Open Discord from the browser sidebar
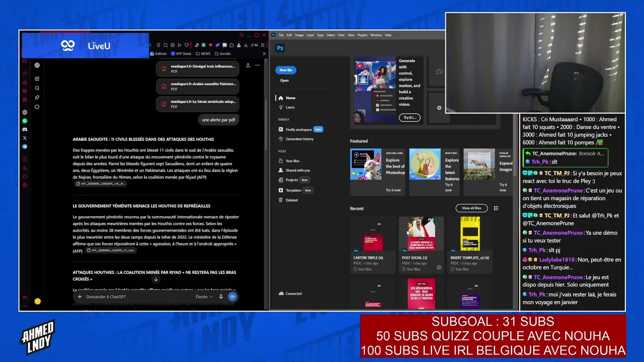The image size is (644, 362). click(25, 129)
